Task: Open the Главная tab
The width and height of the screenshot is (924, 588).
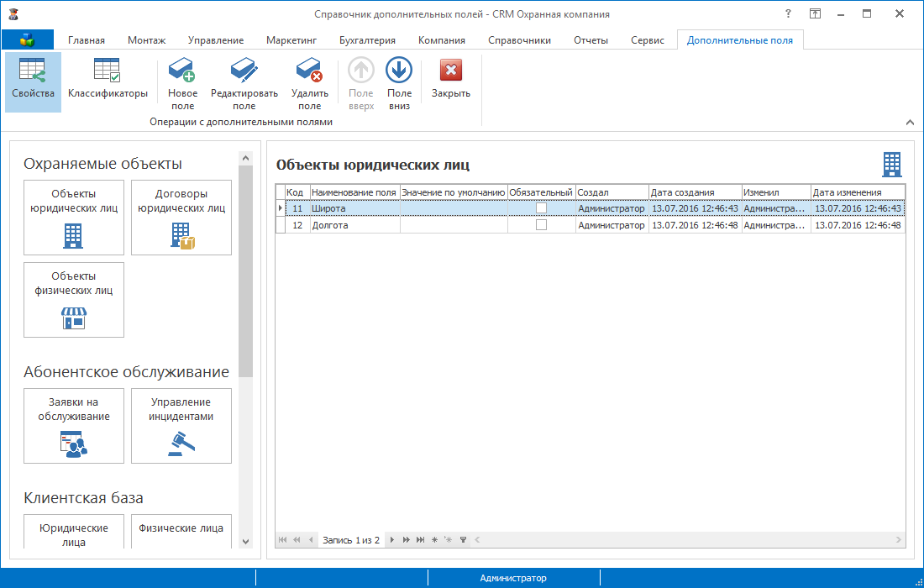Action: pos(86,40)
